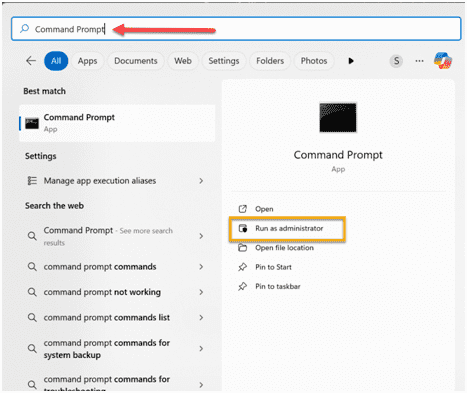Click the Command Prompt app icon in Best match
This screenshot has height=393, width=467.
coord(32,123)
